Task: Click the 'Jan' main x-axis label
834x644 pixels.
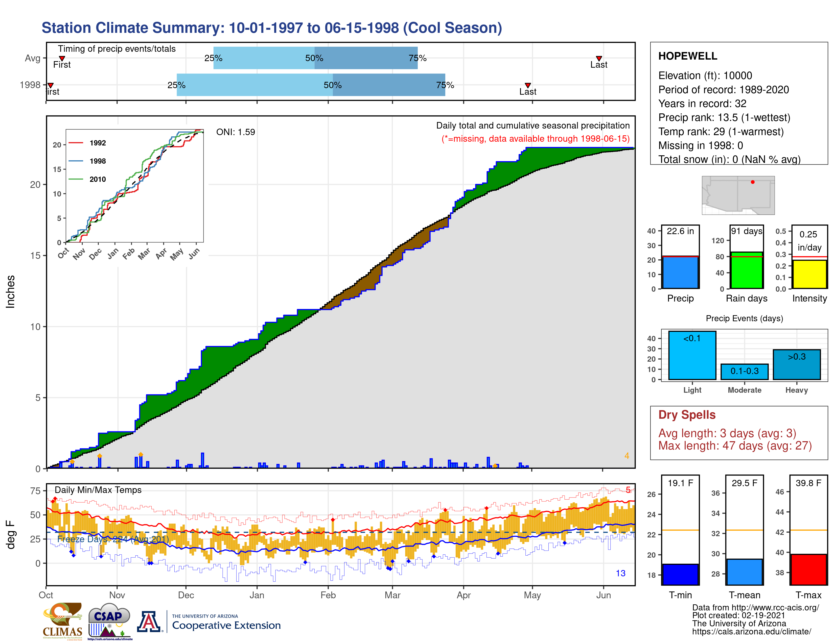Action: tap(257, 595)
